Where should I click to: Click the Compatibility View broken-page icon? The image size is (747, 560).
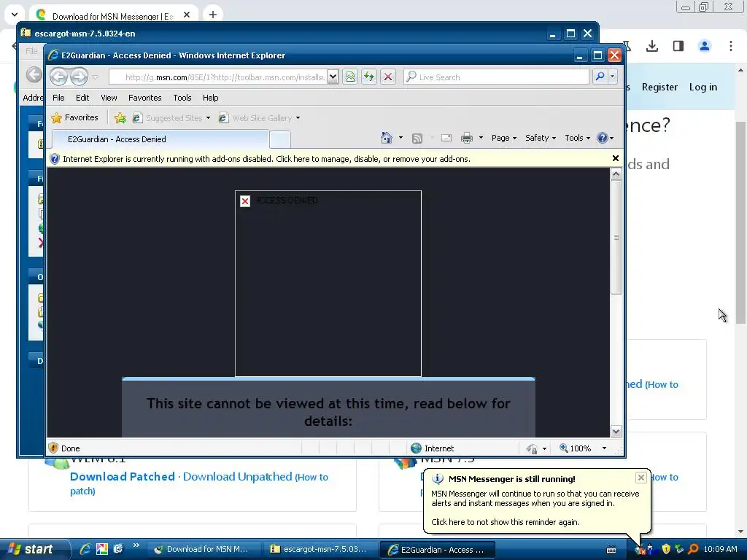click(350, 77)
